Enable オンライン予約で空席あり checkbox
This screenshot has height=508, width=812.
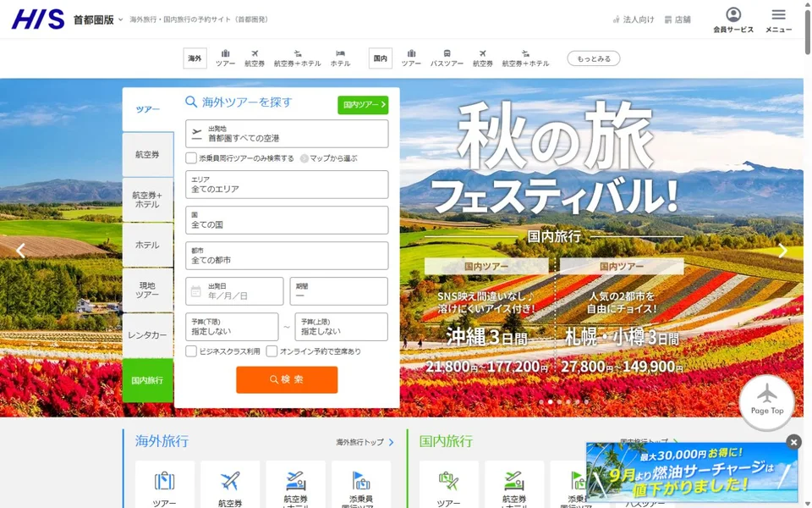272,351
